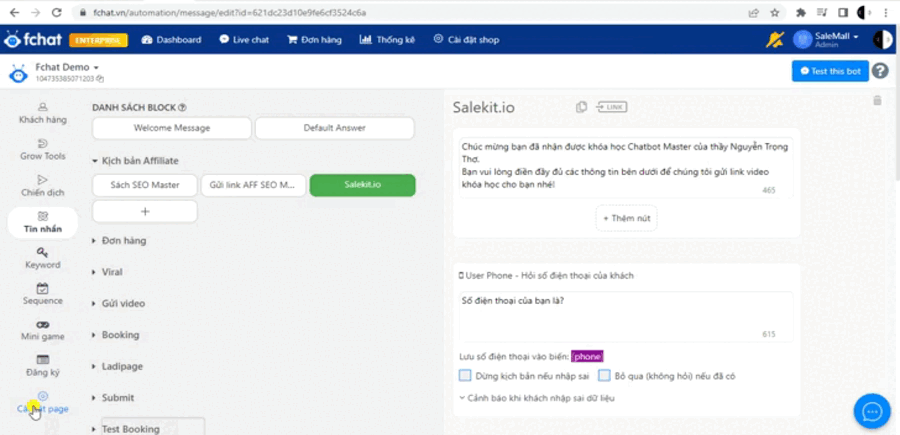Open Cài đặt shop menu
Screen dimensions: 900x435
[x=466, y=40]
